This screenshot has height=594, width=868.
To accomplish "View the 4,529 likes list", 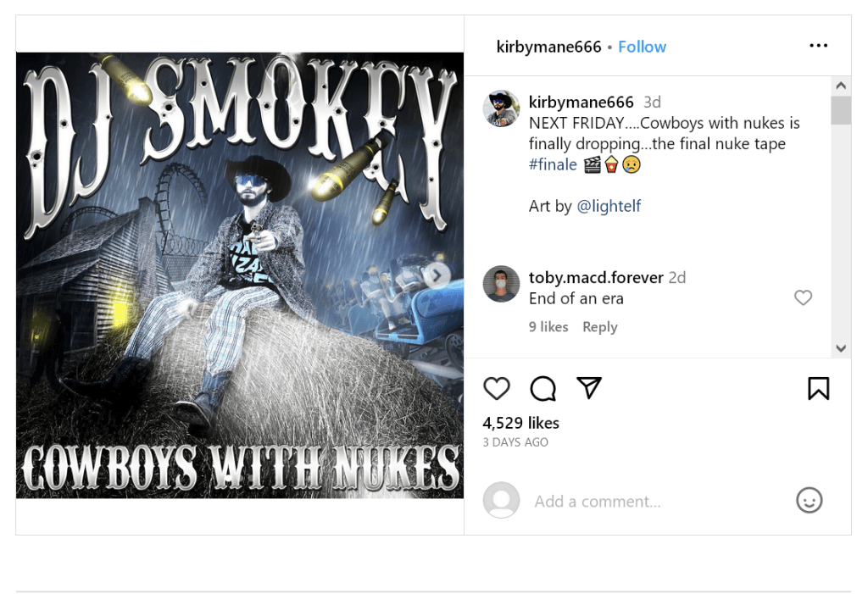I will 520,423.
